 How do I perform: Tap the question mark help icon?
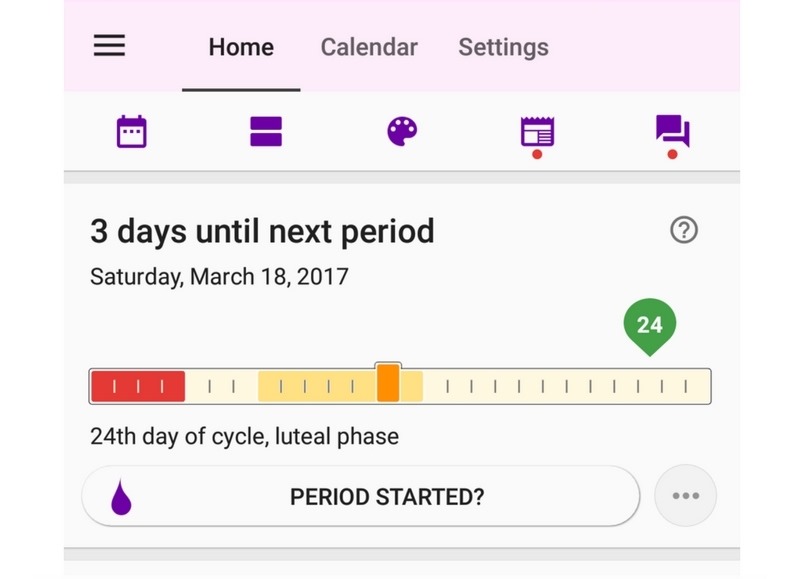click(684, 230)
